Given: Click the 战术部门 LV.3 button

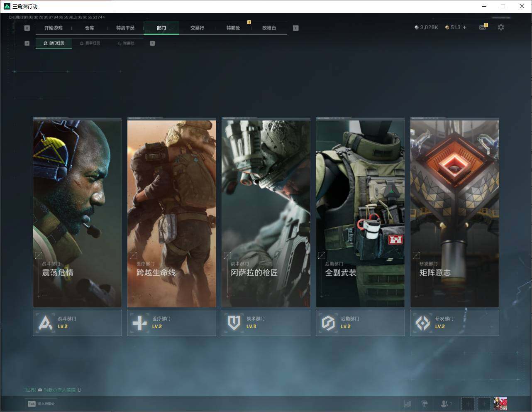Looking at the screenshot, I should (266, 323).
